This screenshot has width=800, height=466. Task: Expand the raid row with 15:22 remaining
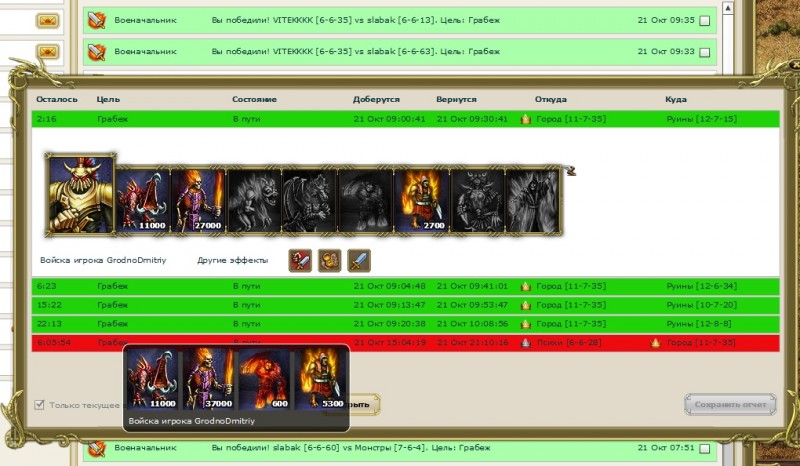[400, 304]
